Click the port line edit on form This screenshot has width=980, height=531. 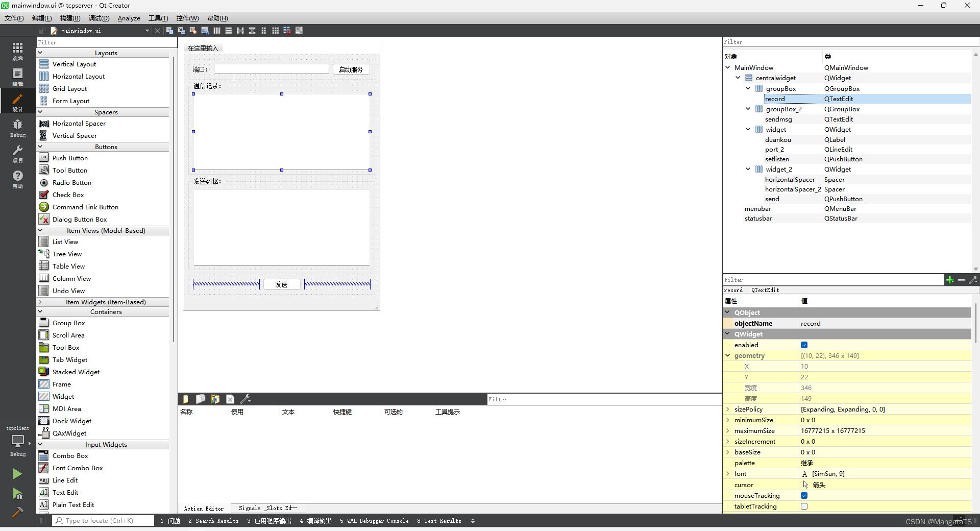click(x=272, y=69)
